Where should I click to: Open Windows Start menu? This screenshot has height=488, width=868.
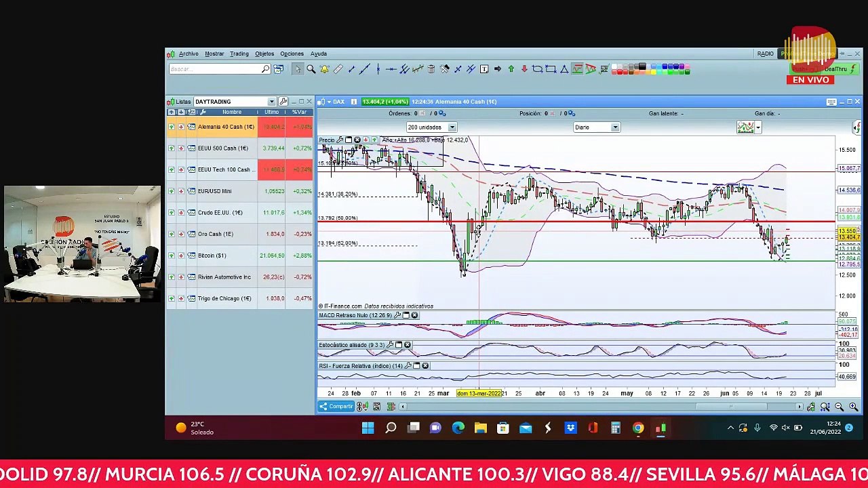[368, 428]
